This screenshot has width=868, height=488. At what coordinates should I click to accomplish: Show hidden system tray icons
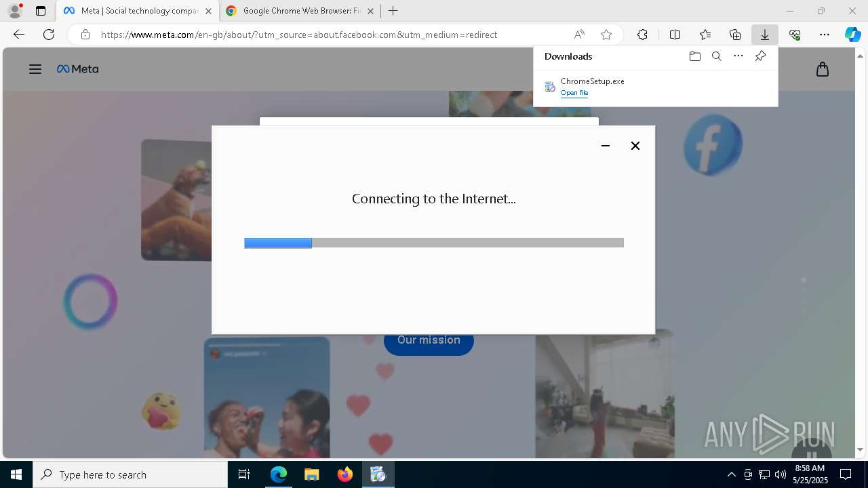[731, 474]
